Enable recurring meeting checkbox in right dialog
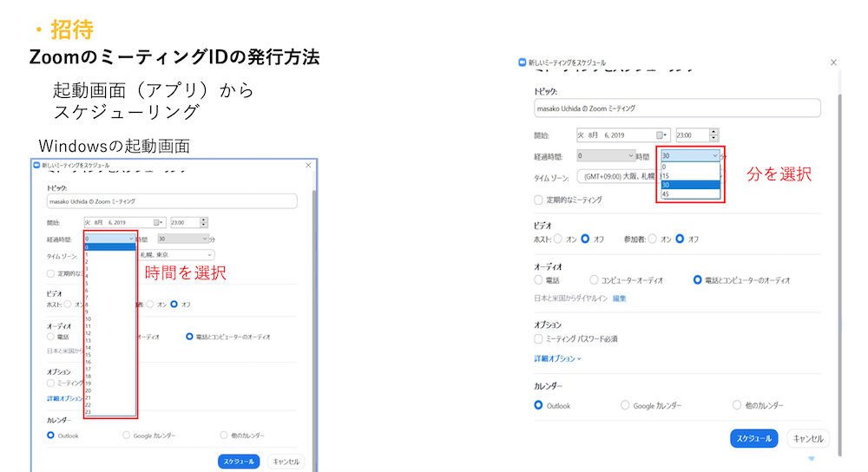The width and height of the screenshot is (868, 472). tap(538, 200)
